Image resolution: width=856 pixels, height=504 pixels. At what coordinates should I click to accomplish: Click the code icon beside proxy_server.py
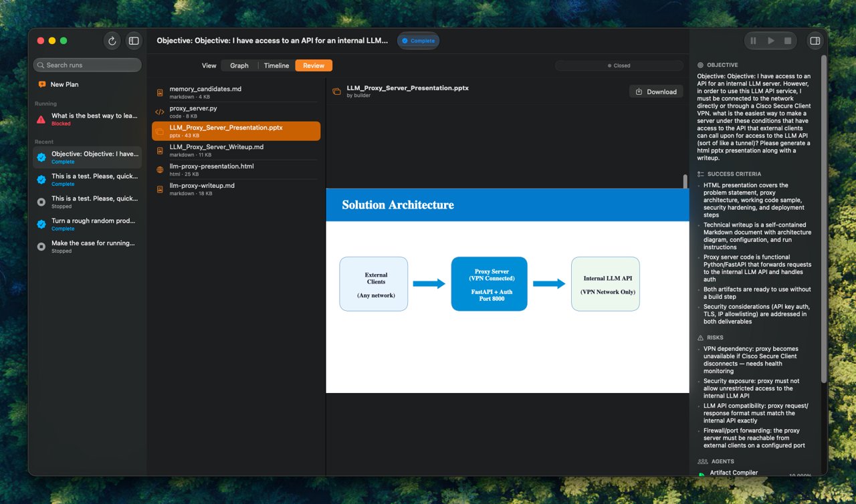[x=160, y=112]
